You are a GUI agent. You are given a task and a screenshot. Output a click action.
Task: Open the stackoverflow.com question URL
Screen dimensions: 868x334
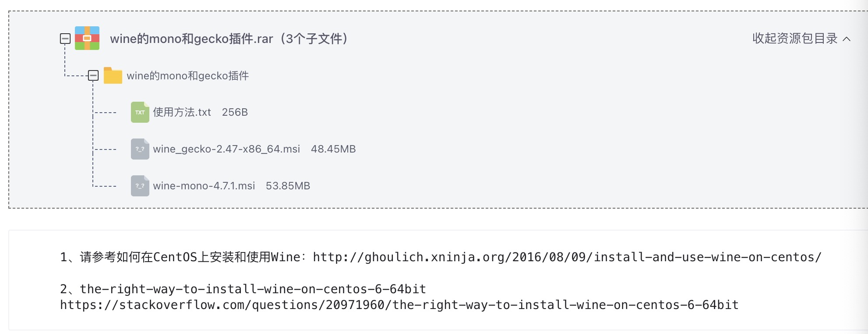pos(399,305)
